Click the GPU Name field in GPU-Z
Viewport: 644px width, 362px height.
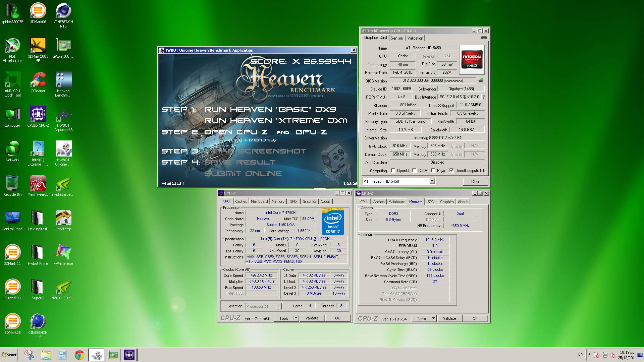tap(423, 48)
